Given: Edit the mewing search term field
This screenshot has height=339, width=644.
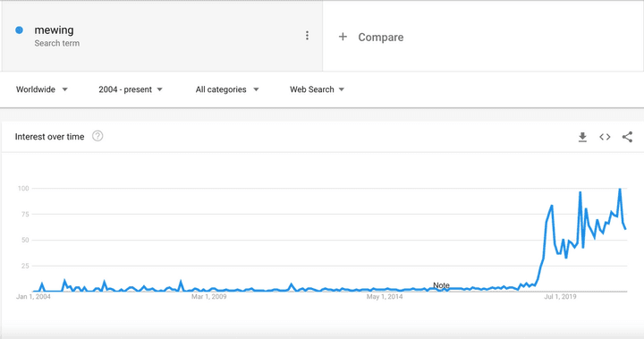Looking at the screenshot, I should click(x=162, y=36).
